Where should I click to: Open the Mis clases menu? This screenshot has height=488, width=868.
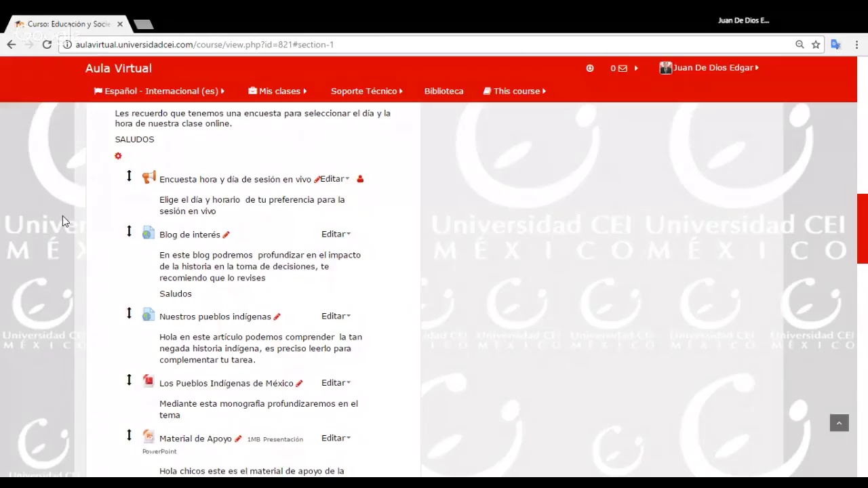point(277,91)
